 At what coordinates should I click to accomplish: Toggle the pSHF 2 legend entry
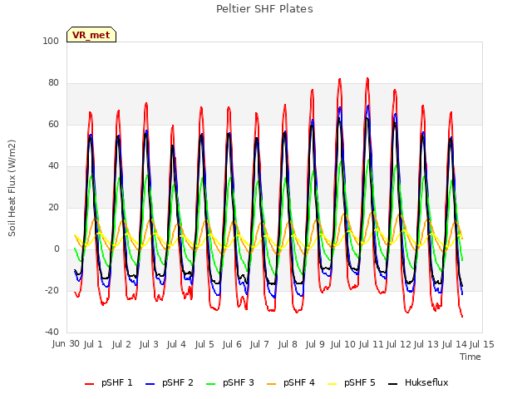click(x=170, y=383)
